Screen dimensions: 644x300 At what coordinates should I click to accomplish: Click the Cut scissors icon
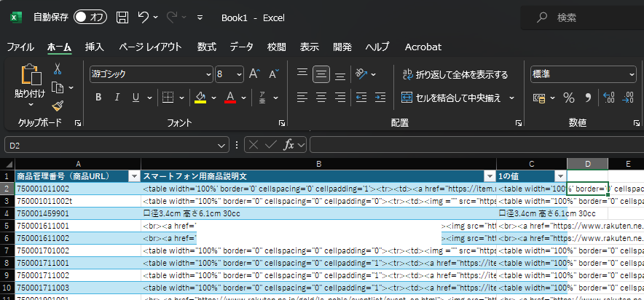click(58, 68)
